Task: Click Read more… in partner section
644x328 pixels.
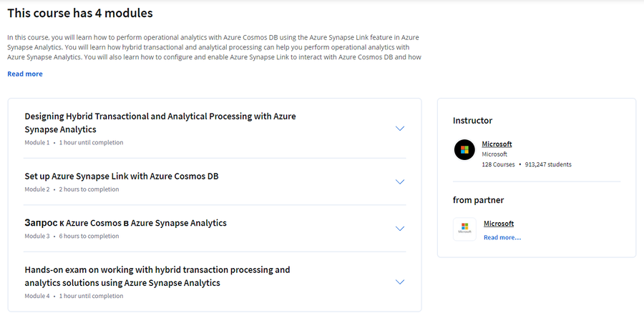Action: pos(502,237)
